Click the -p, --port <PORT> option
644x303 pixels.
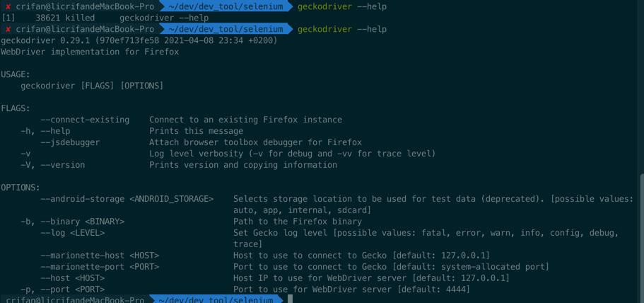pyautogui.click(x=63, y=290)
